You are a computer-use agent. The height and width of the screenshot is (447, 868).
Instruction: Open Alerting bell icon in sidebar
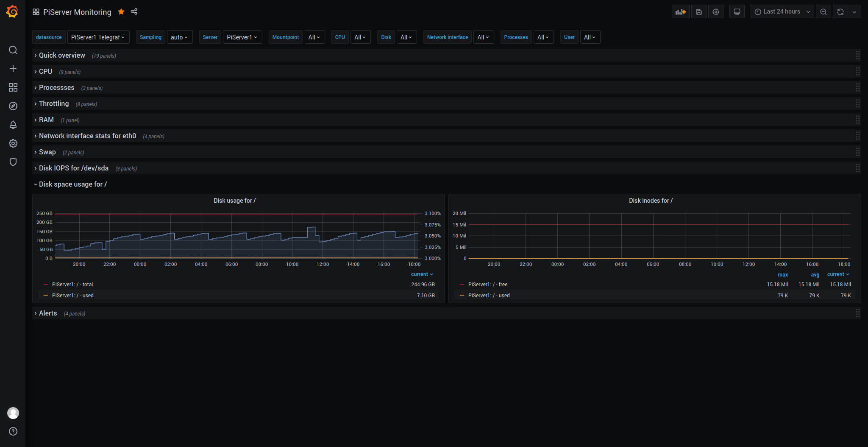tap(13, 125)
